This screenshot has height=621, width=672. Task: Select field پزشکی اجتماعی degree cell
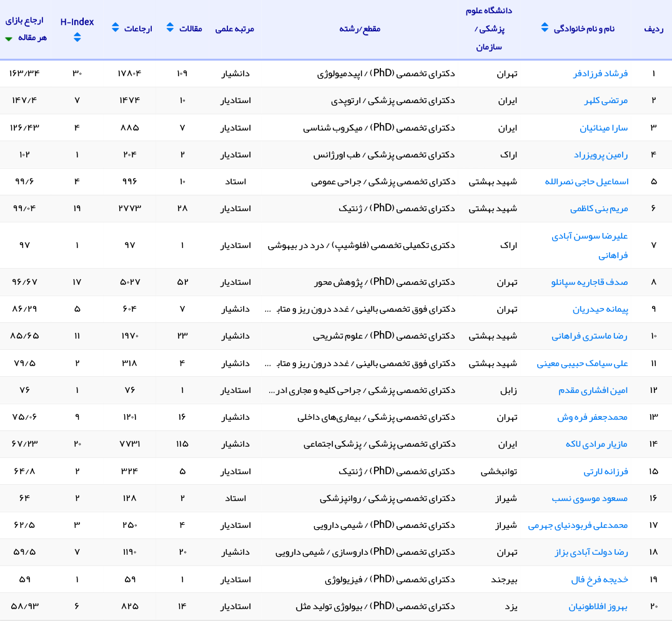(379, 444)
